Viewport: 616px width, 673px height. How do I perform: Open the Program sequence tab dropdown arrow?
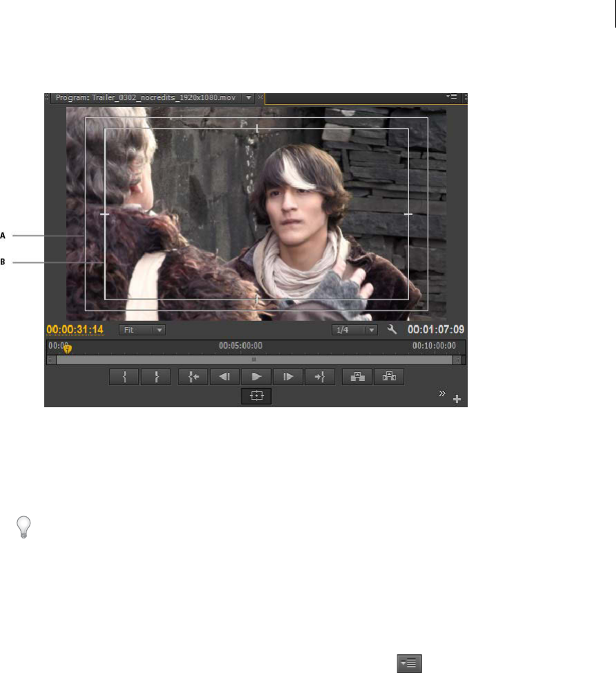coord(248,98)
